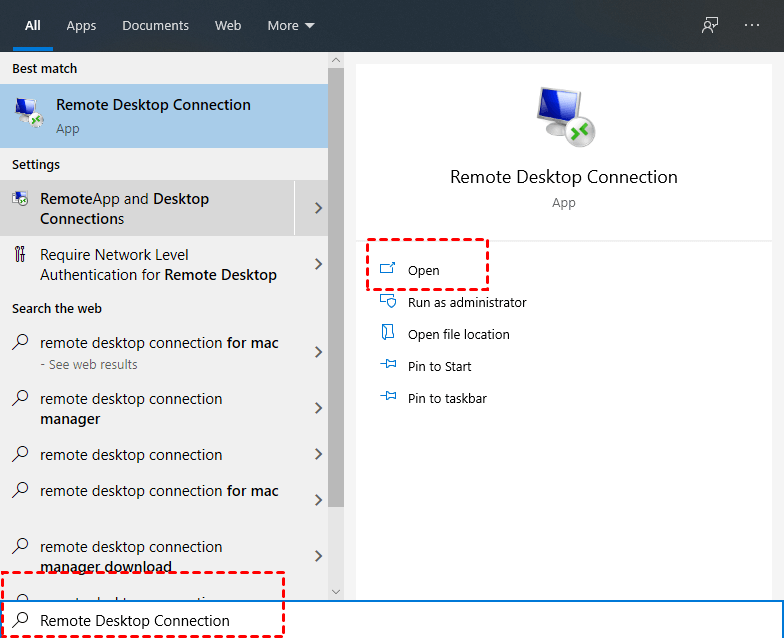
Task: Open Remote Desktop Connection best match result
Action: [164, 116]
